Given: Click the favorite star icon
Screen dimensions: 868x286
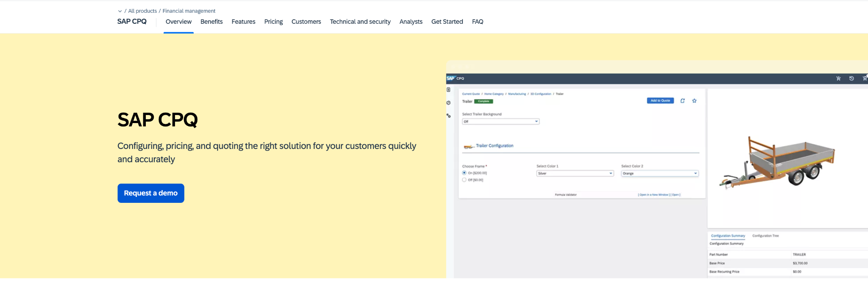Looking at the screenshot, I should click(694, 101).
